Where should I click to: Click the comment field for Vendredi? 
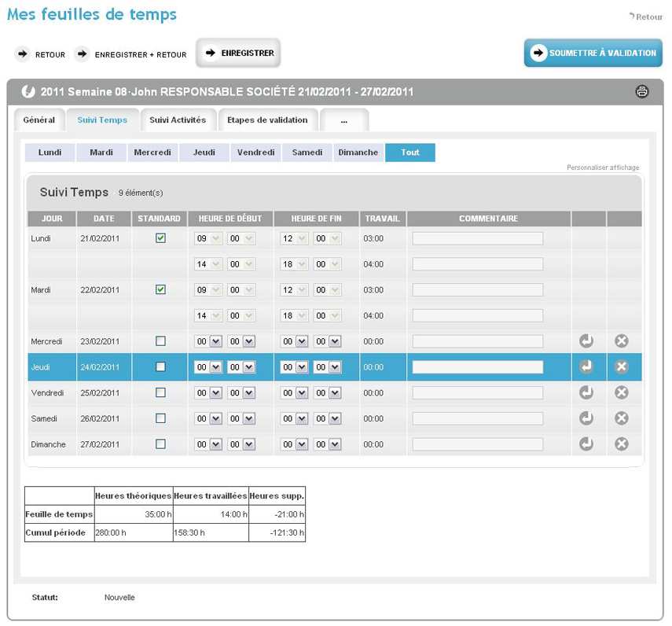coord(477,392)
